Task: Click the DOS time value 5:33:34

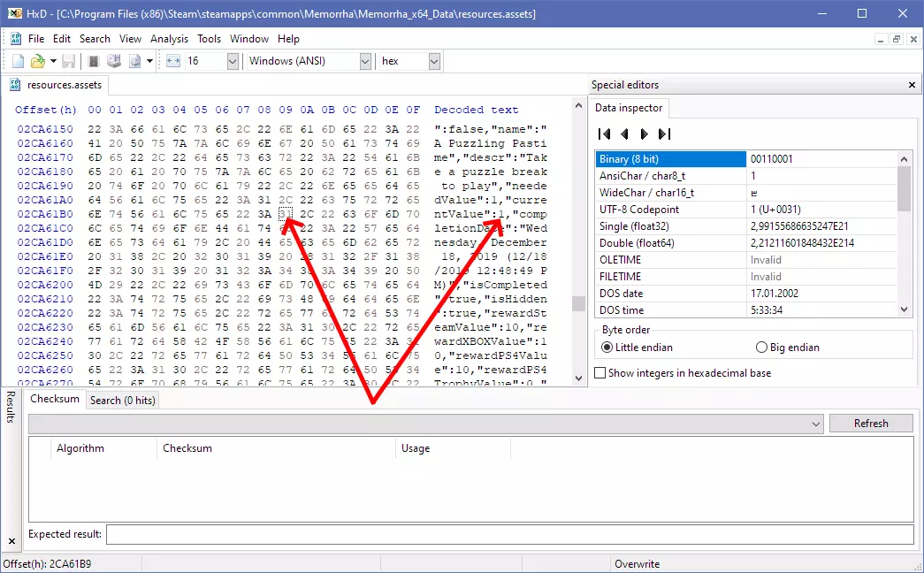Action: (x=767, y=310)
